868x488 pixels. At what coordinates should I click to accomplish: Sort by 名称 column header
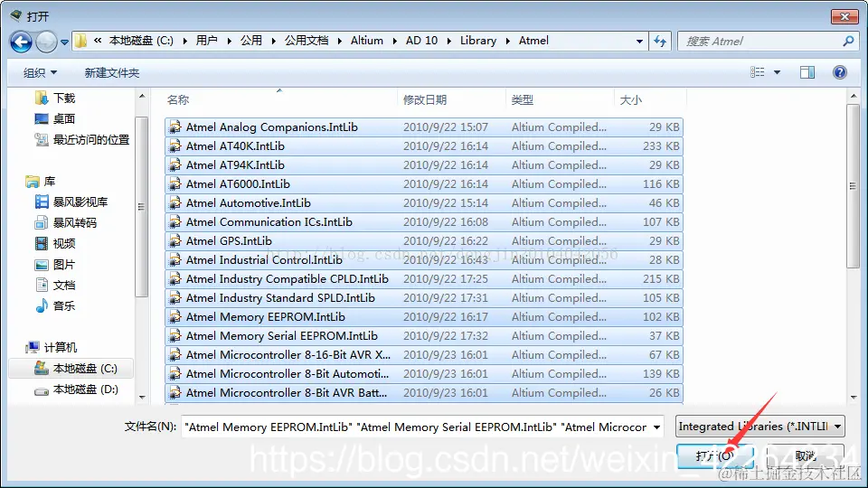point(178,99)
